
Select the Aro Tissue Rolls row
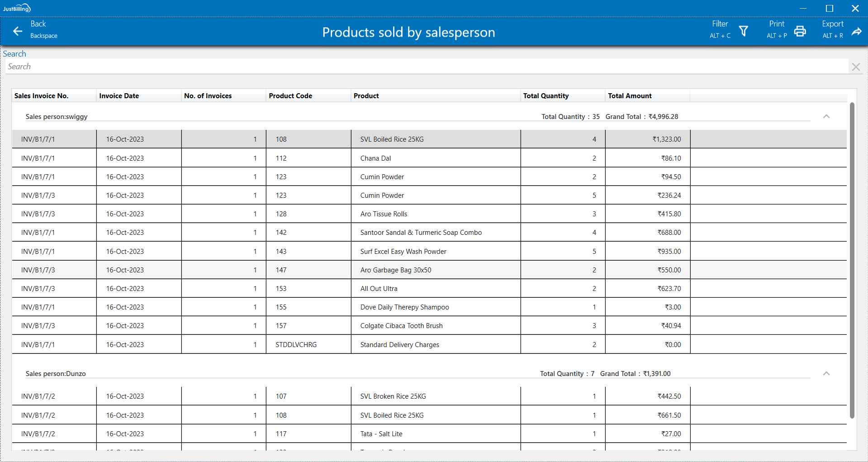coord(384,214)
